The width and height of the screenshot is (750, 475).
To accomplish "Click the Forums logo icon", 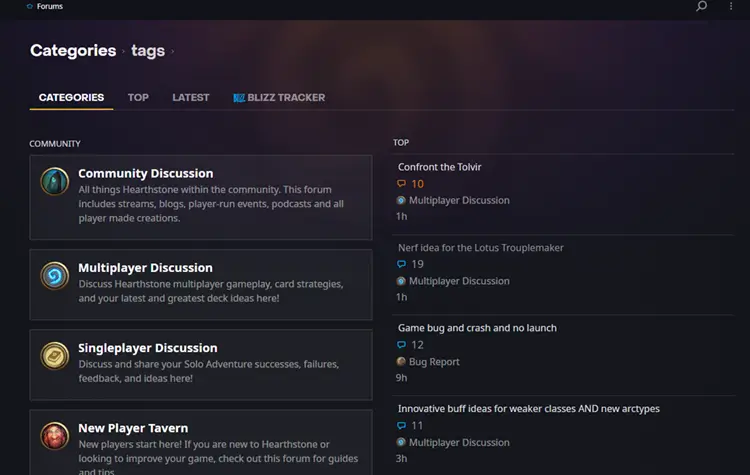I will [x=30, y=6].
